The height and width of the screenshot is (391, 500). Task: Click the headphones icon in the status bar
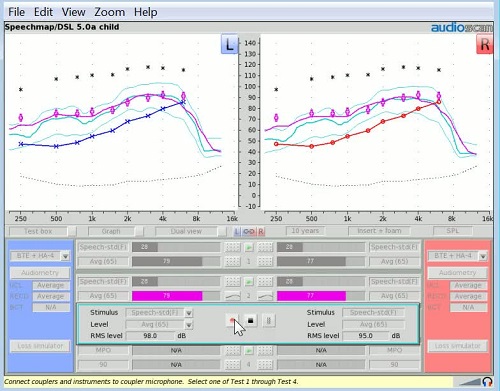coord(487,381)
